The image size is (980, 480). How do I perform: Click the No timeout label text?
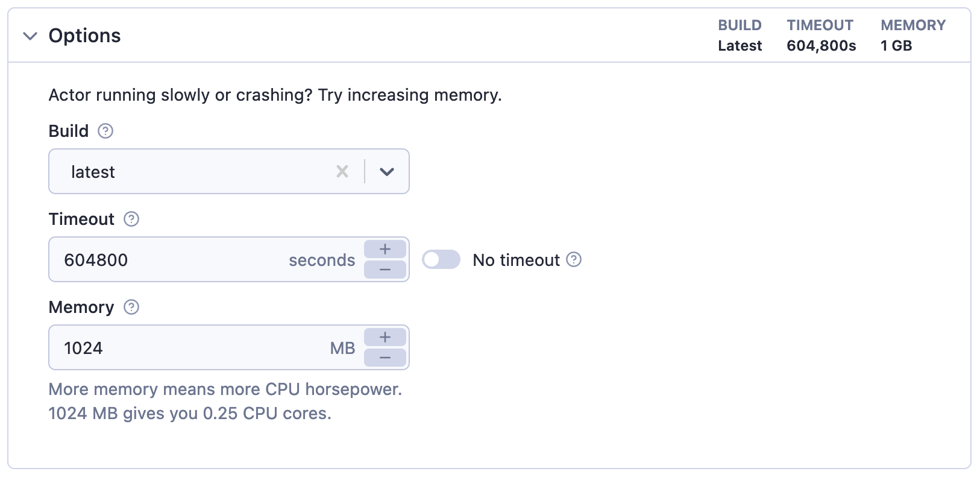(x=516, y=260)
